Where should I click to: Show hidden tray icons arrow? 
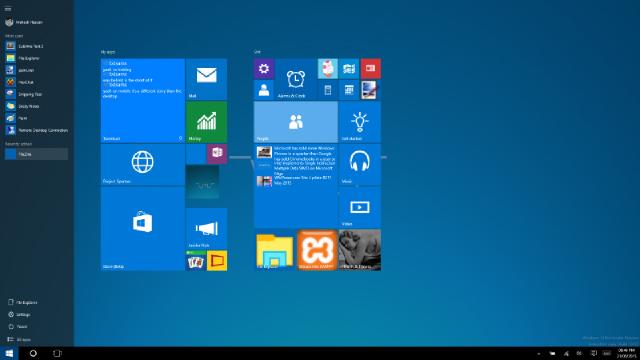pos(538,353)
